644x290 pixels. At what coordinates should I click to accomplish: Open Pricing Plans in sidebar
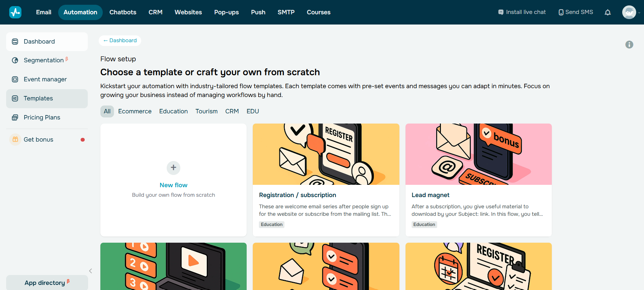(x=42, y=117)
